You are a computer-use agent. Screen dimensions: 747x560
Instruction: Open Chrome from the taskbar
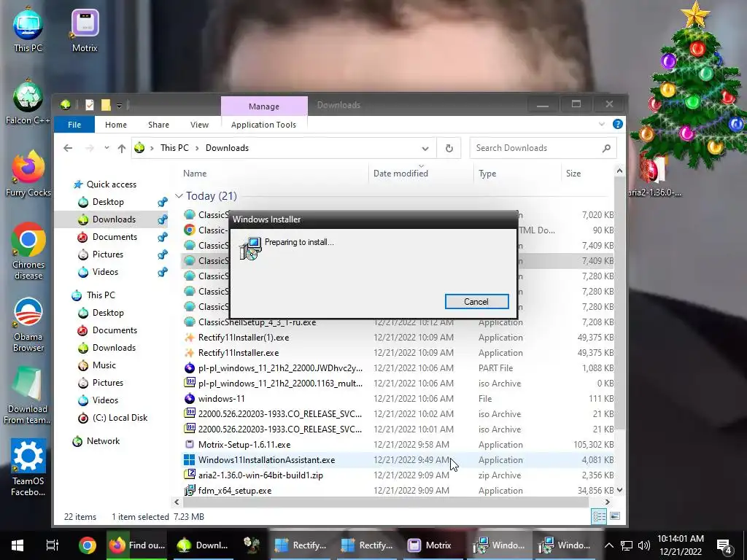88,545
